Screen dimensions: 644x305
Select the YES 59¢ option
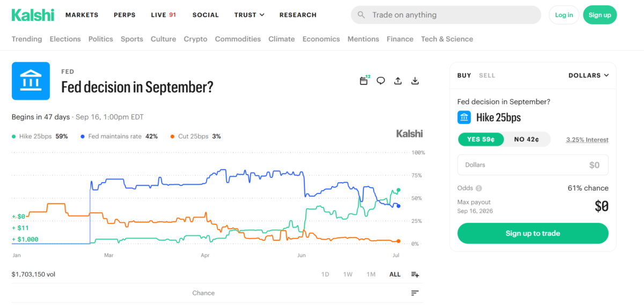[x=481, y=139]
